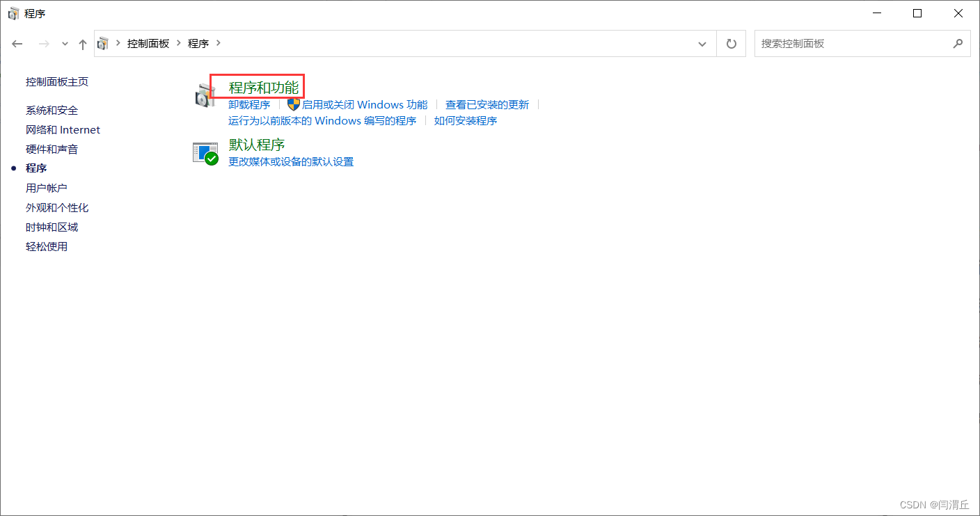Open 查看已安装的更新 link
This screenshot has height=516, width=980.
click(487, 104)
